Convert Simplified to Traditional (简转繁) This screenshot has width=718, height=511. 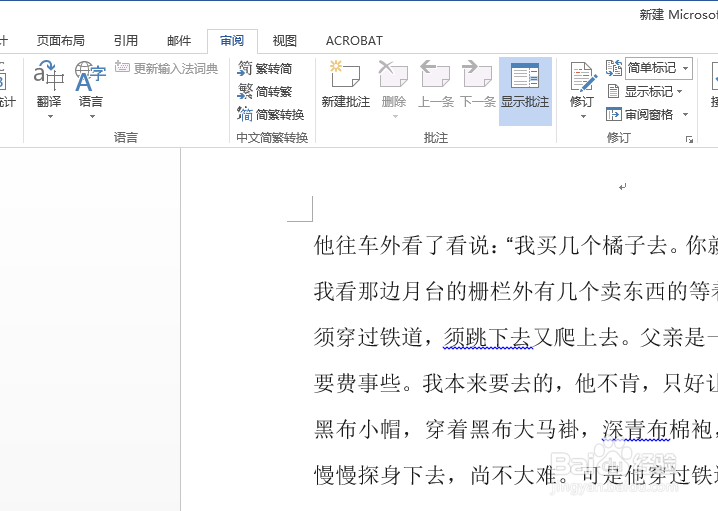[x=265, y=91]
